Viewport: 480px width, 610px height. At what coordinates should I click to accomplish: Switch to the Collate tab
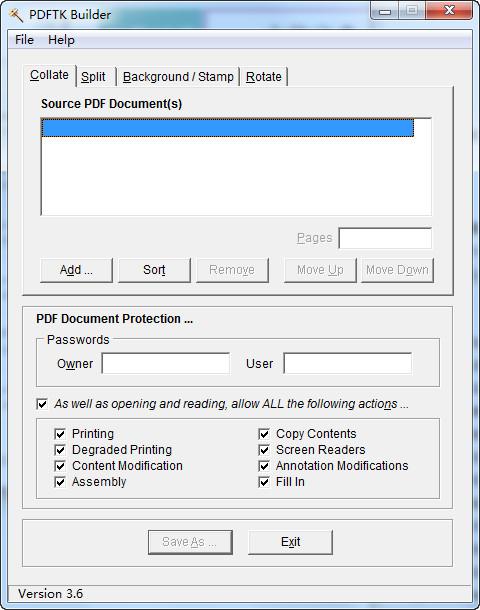pos(49,75)
